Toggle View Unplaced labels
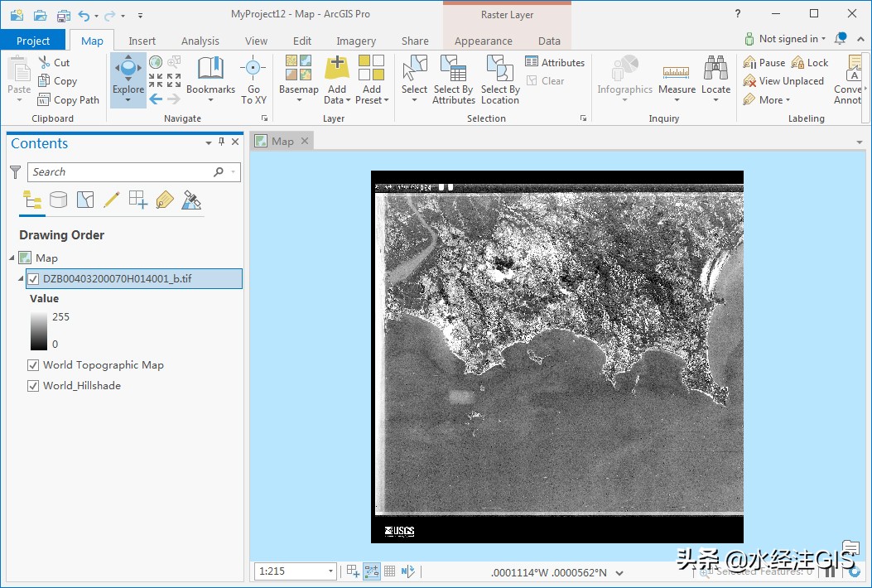The width and height of the screenshot is (872, 588). [x=783, y=80]
